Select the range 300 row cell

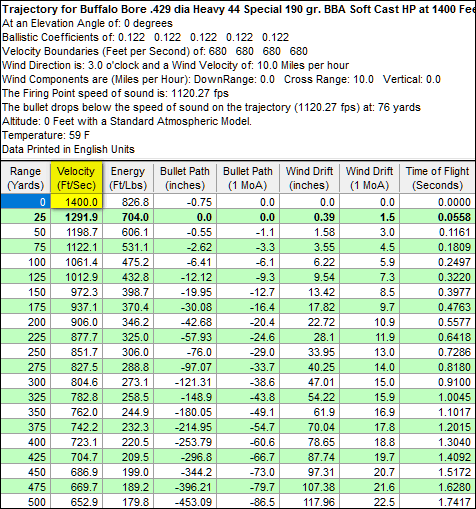click(26, 382)
